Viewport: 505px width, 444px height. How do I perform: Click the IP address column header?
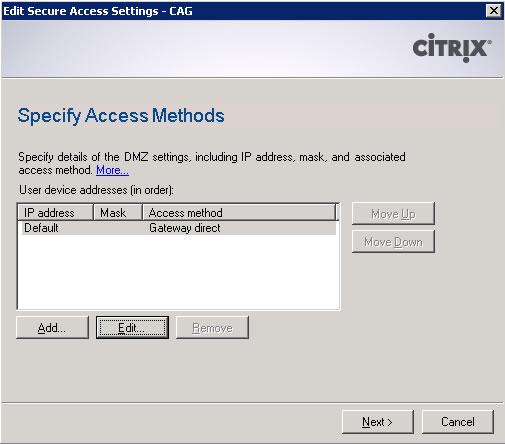coord(55,213)
